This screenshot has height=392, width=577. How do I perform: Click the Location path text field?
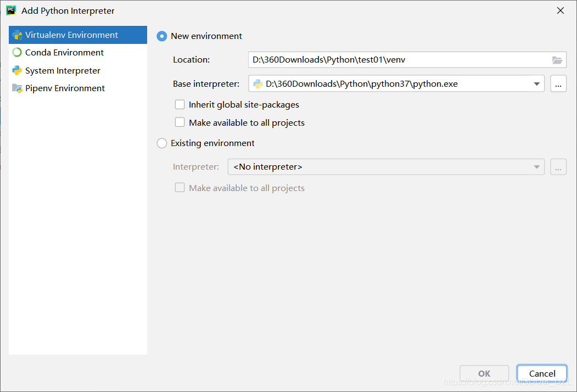(x=407, y=60)
